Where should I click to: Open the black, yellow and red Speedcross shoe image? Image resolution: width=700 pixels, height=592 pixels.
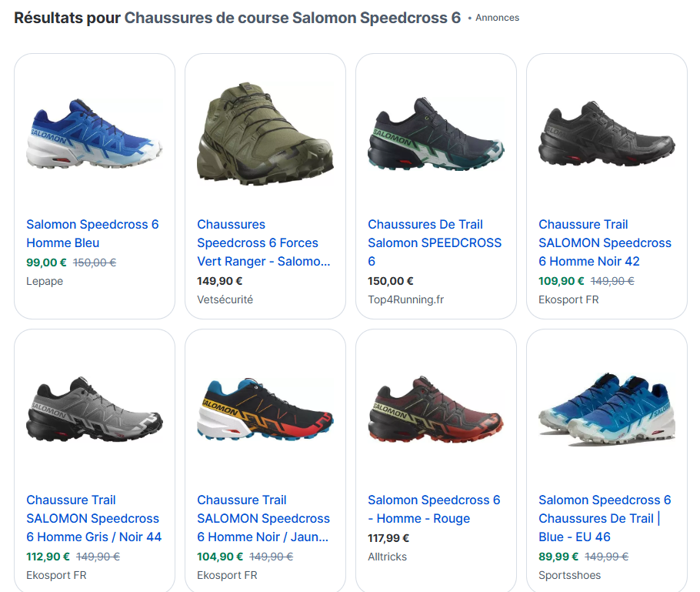[x=265, y=410]
